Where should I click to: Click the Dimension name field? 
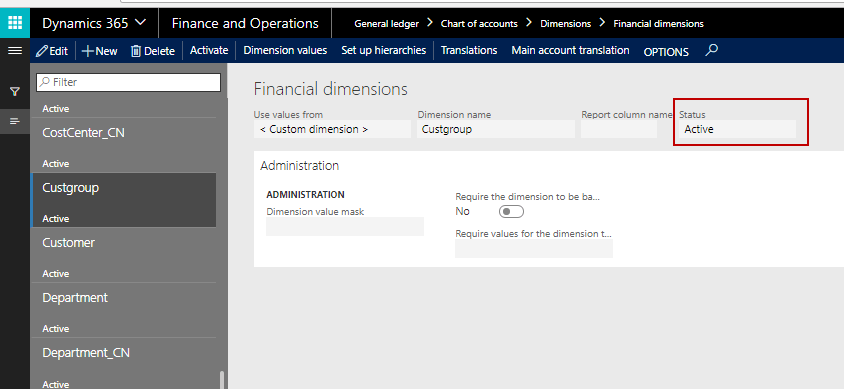tap(496, 129)
